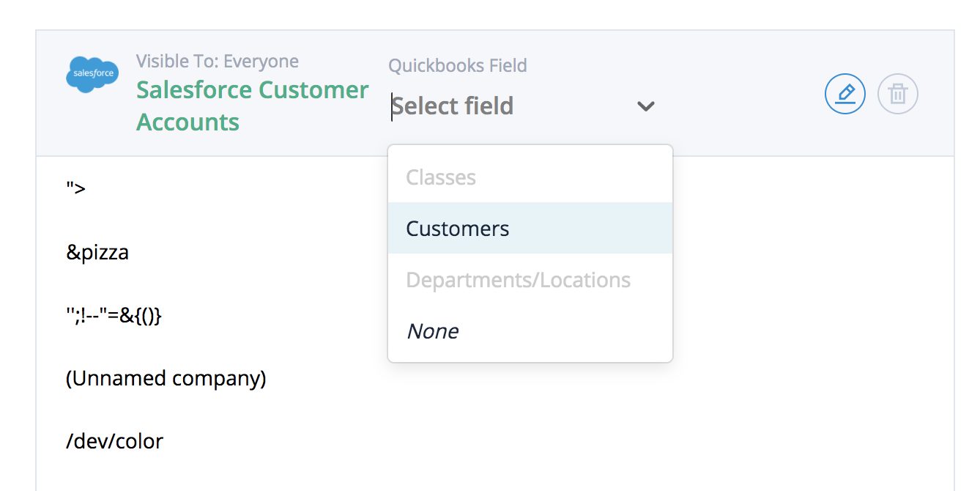Click the "> account entry
980x491 pixels.
point(75,188)
